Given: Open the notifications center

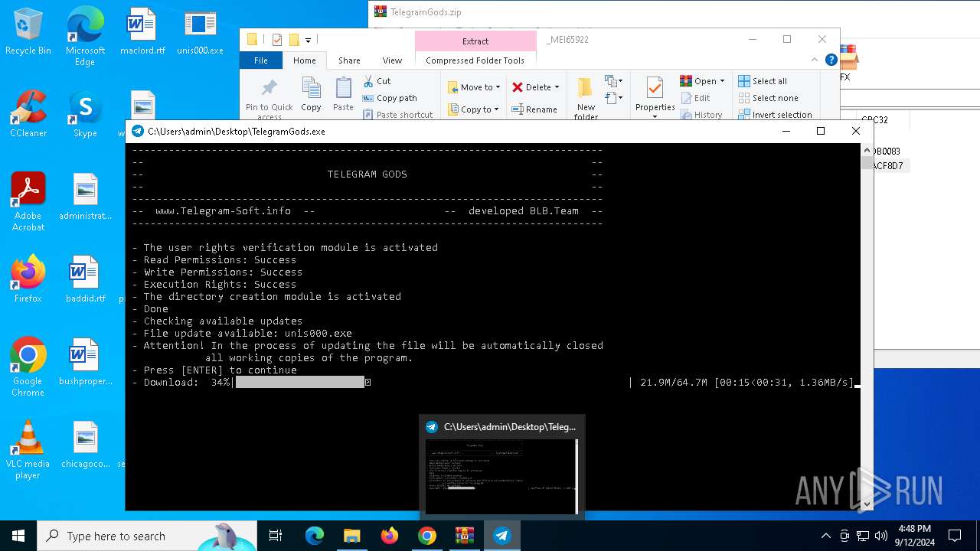Looking at the screenshot, I should 955,536.
